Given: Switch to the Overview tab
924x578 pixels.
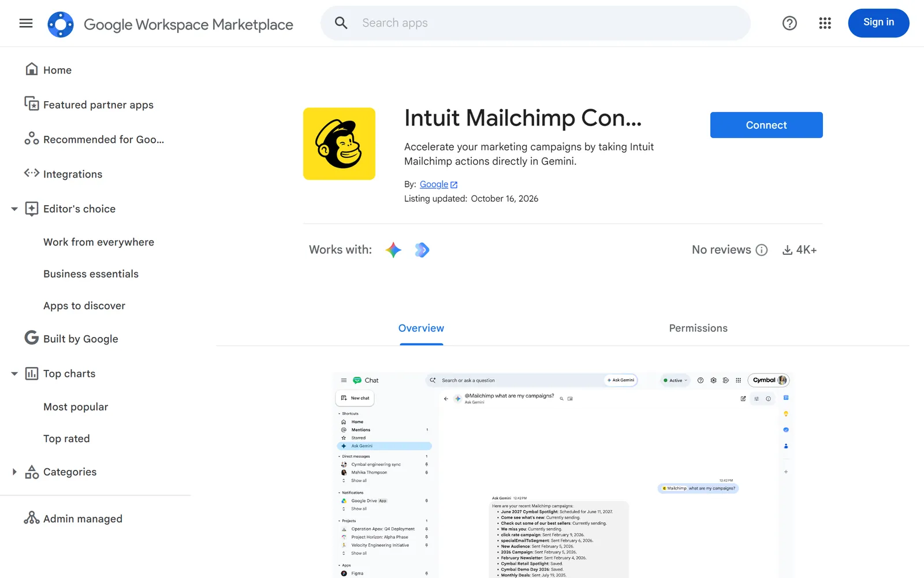Looking at the screenshot, I should [421, 328].
